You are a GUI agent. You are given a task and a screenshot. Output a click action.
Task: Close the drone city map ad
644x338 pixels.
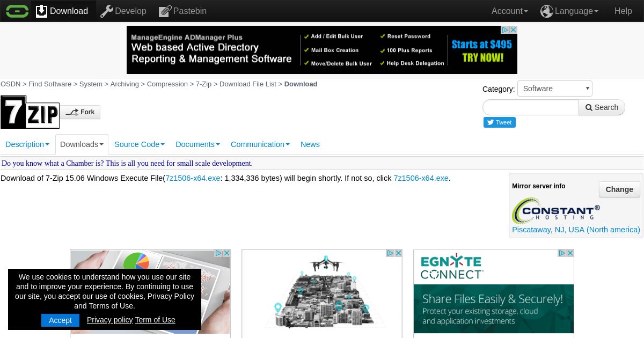pos(398,253)
